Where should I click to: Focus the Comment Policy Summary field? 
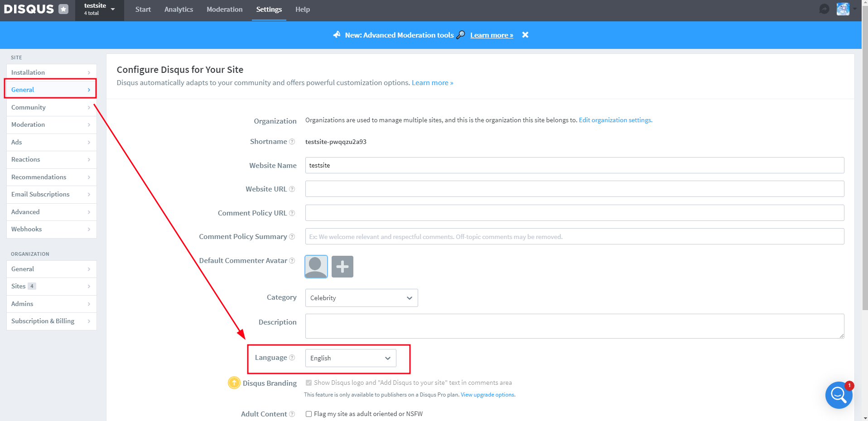(574, 236)
